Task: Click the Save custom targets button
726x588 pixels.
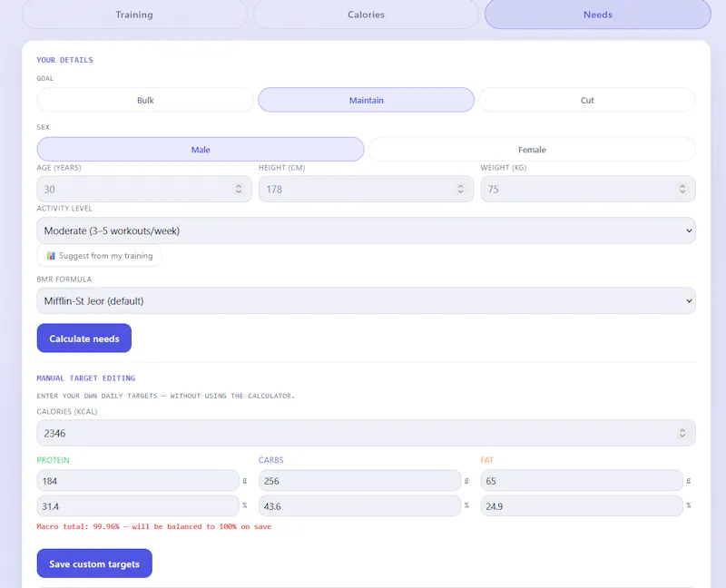Action: 94,563
